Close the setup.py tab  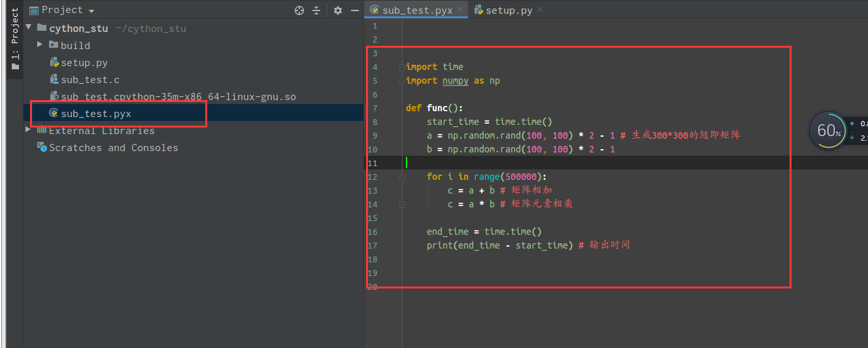pos(540,9)
